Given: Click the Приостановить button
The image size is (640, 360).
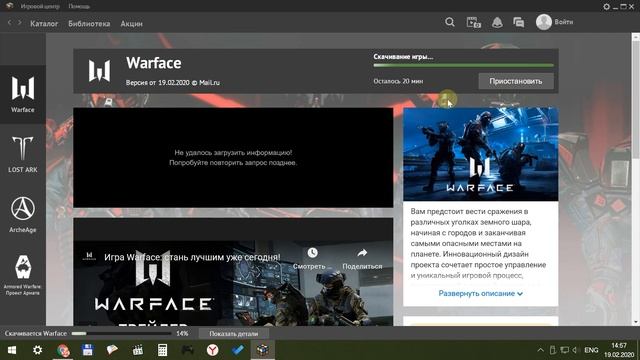Looking at the screenshot, I should pyautogui.click(x=516, y=81).
